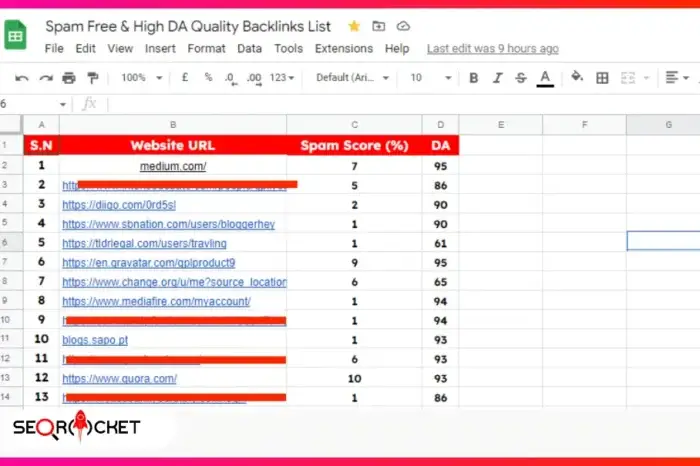Open the Format menu

click(206, 49)
